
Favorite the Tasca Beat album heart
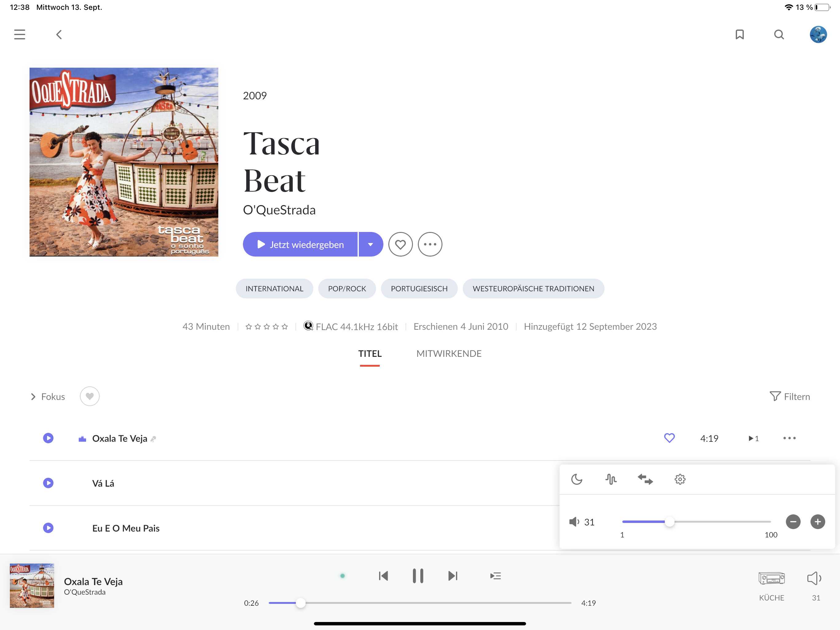click(x=400, y=244)
